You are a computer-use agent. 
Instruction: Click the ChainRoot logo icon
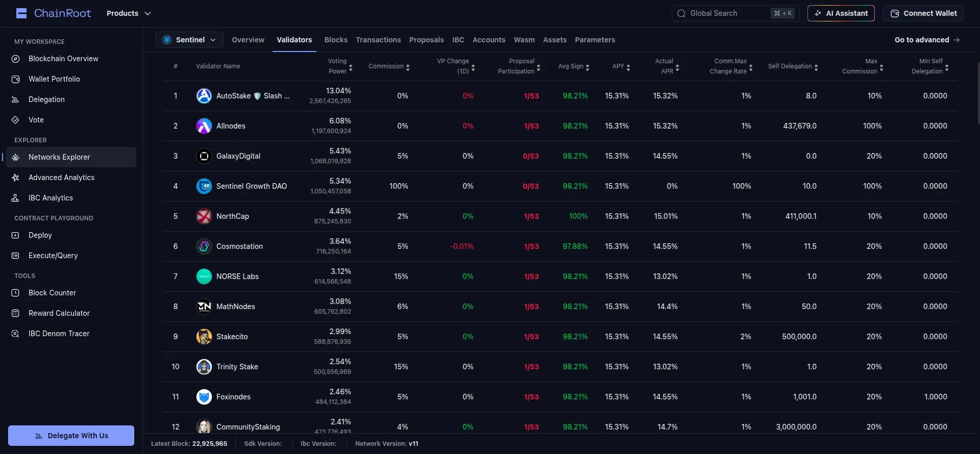point(21,13)
